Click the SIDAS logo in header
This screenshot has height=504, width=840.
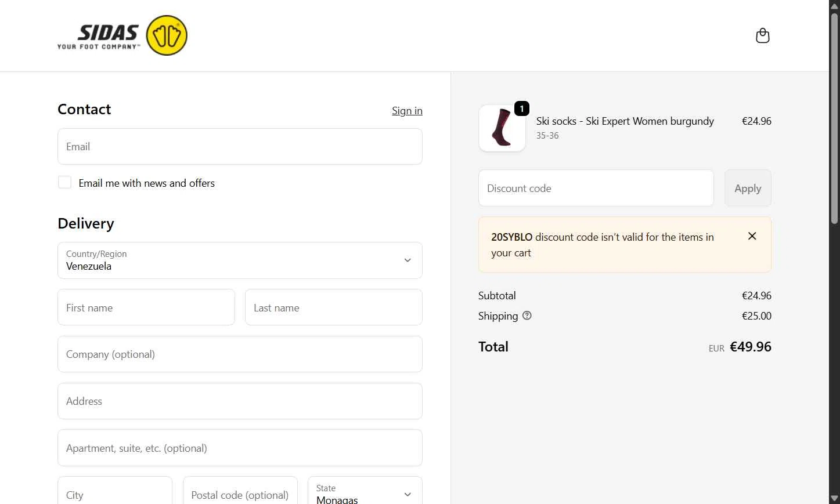pos(122,35)
